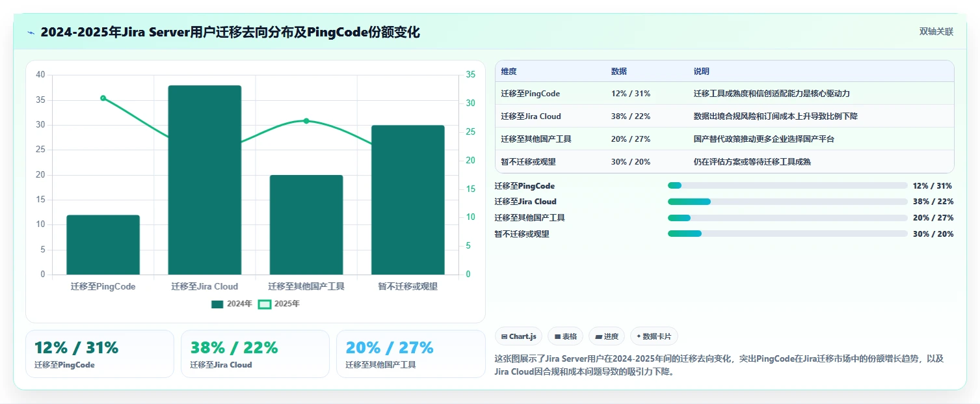Click the icon inside the 数据卡片 tag
Screen dimensions: 980x404
pyautogui.click(x=639, y=336)
